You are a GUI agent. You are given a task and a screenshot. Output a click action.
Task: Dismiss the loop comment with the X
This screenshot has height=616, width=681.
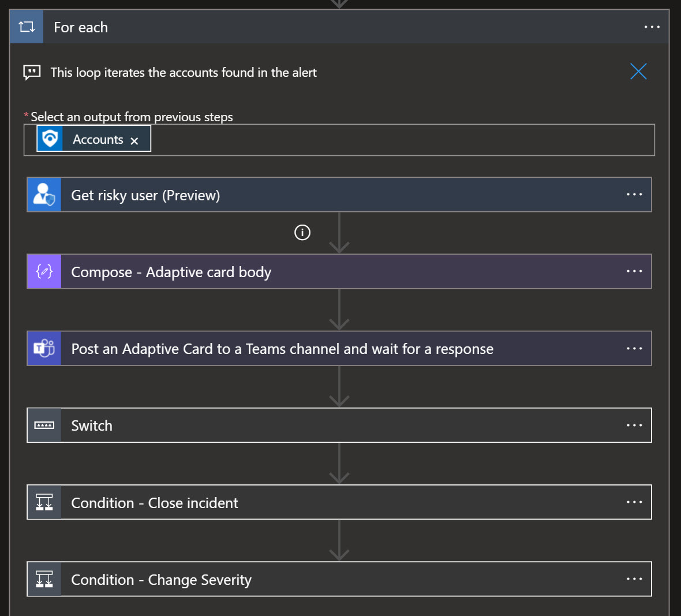coord(638,72)
